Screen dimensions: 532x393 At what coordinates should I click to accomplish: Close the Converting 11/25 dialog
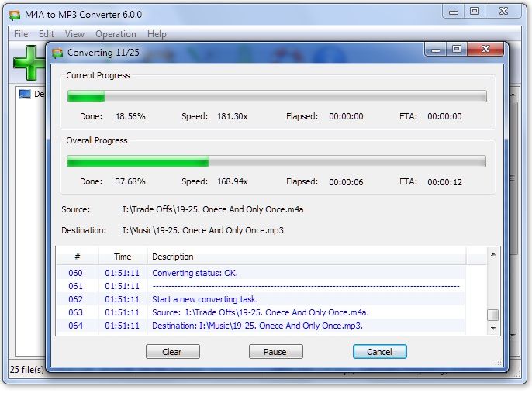[x=485, y=50]
